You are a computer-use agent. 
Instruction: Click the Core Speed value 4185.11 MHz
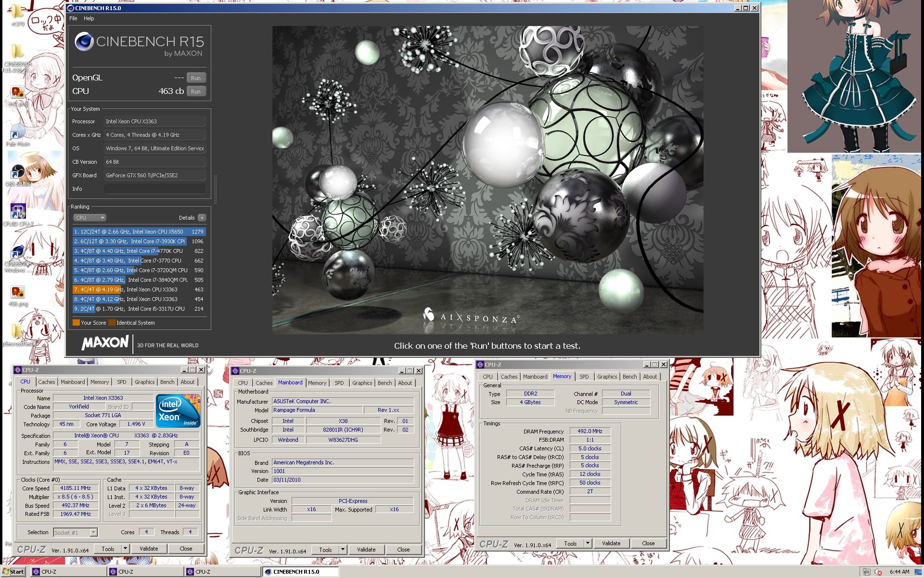[76, 488]
